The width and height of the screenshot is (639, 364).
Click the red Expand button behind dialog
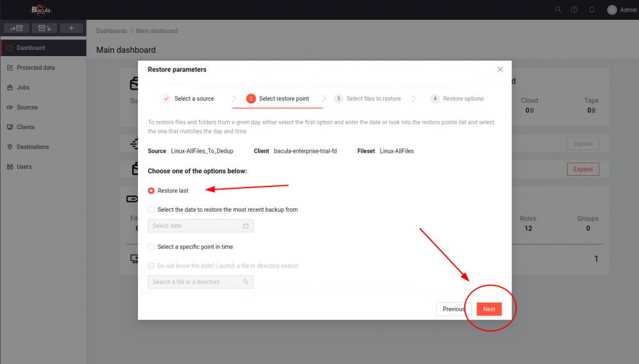coord(583,169)
